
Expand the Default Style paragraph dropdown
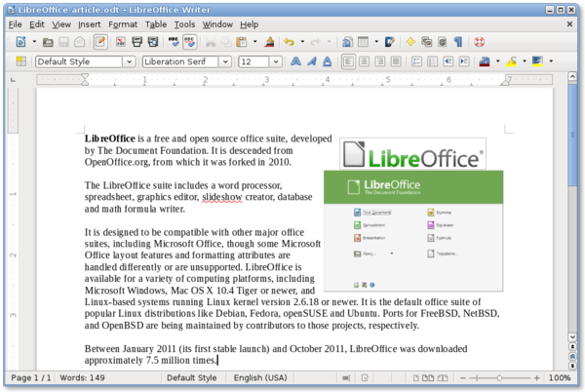[129, 61]
